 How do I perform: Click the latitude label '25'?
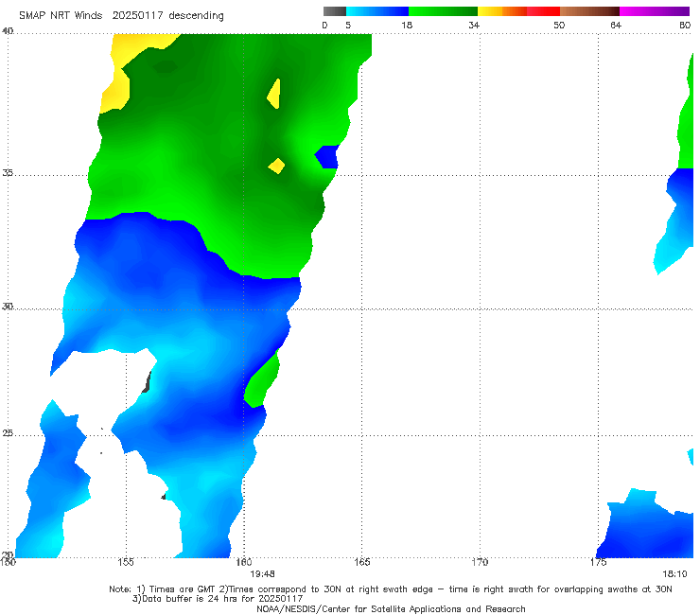(8, 433)
